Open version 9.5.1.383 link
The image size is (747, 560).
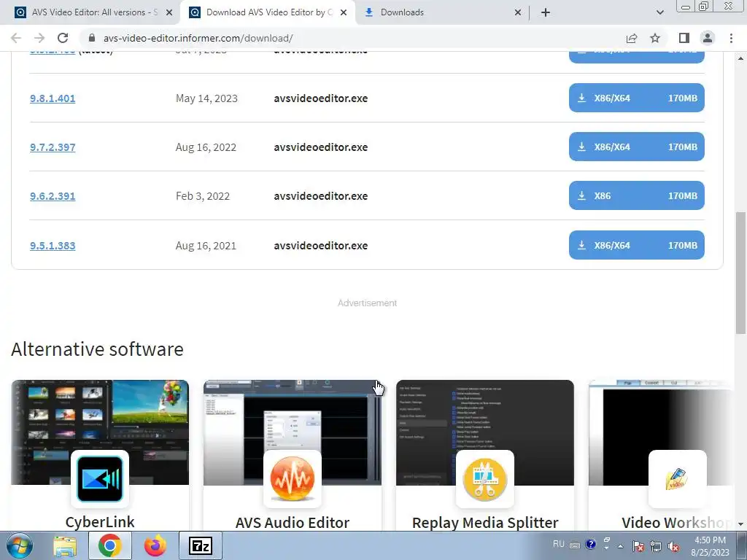[x=53, y=246]
